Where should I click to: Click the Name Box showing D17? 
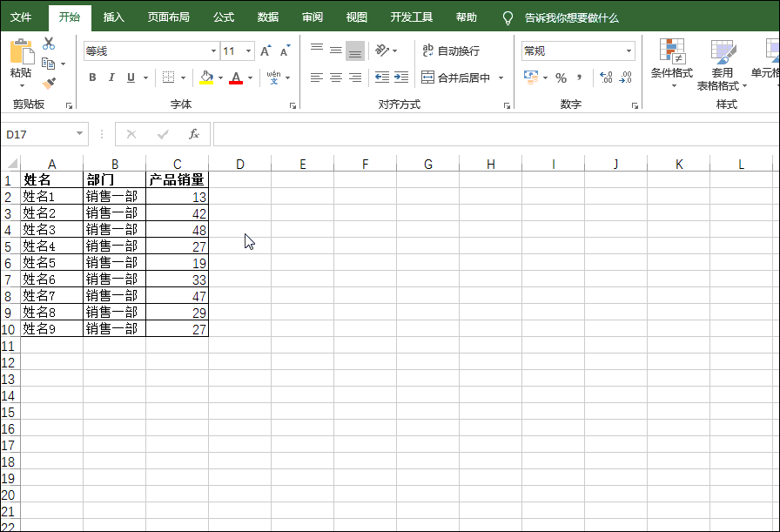tap(39, 134)
